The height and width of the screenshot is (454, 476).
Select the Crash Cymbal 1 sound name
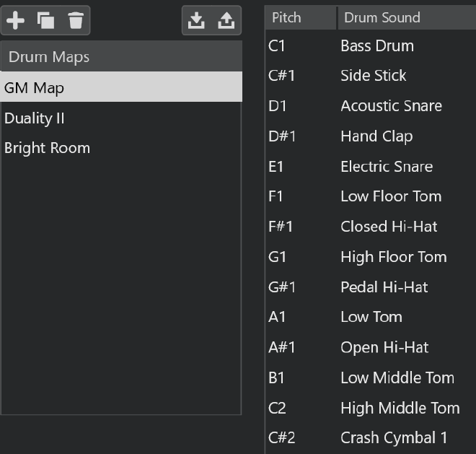[394, 438]
